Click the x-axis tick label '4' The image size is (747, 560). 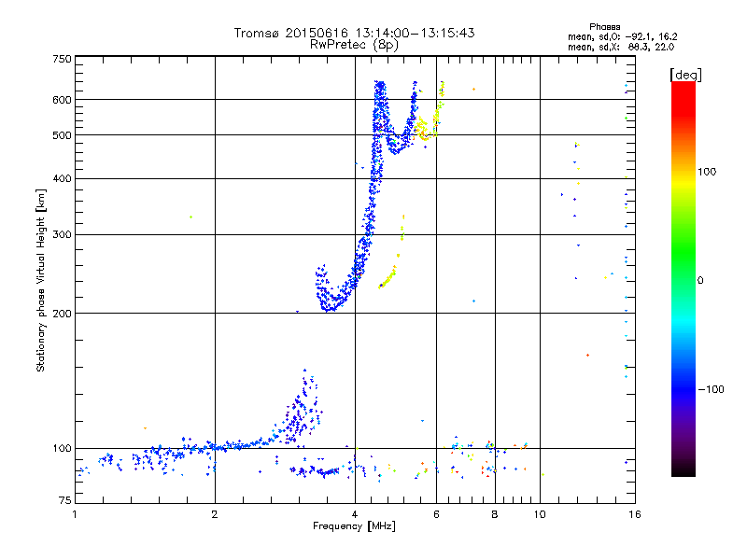point(355,514)
